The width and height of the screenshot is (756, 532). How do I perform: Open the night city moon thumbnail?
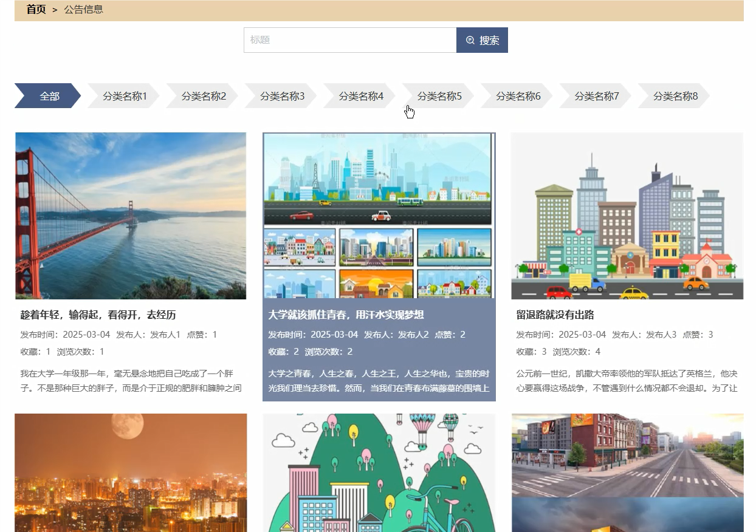click(x=131, y=472)
